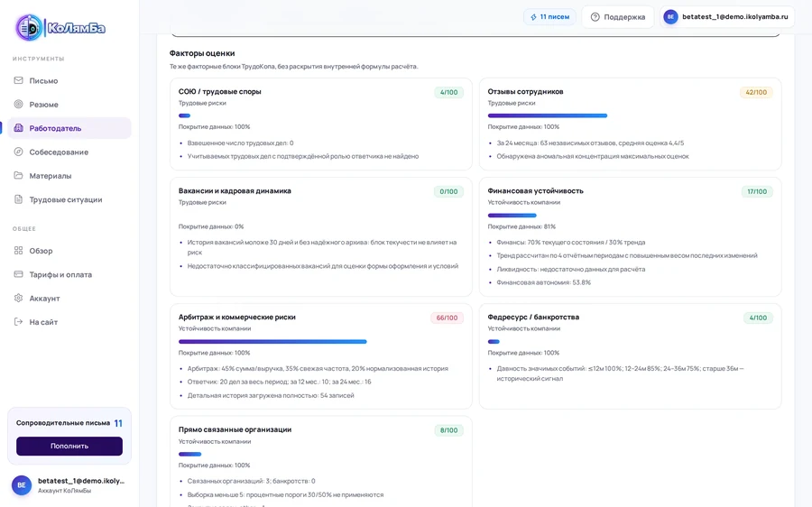Click the 4/100 badge on СОЮ / трудовые споры
Viewport: 812px width, 507px height.
pos(448,92)
